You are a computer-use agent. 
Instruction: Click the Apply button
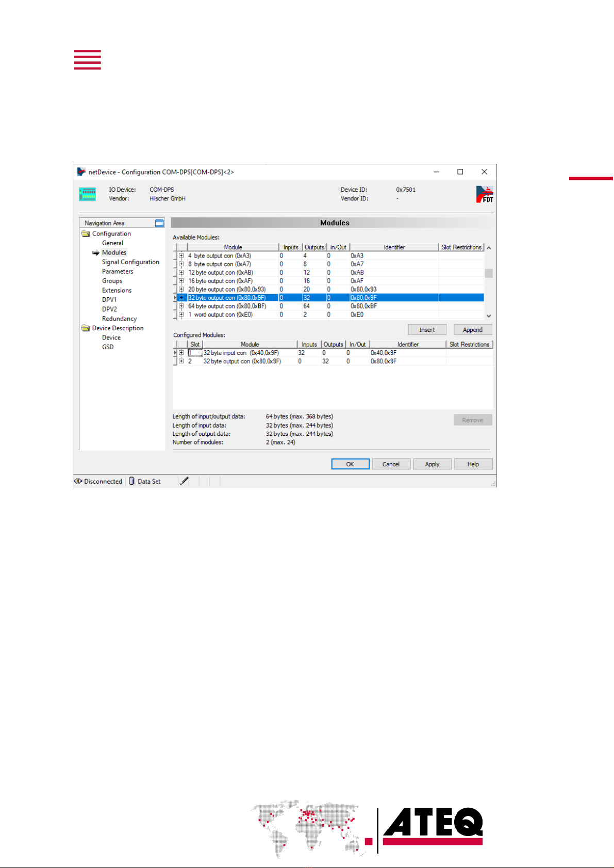tap(432, 464)
